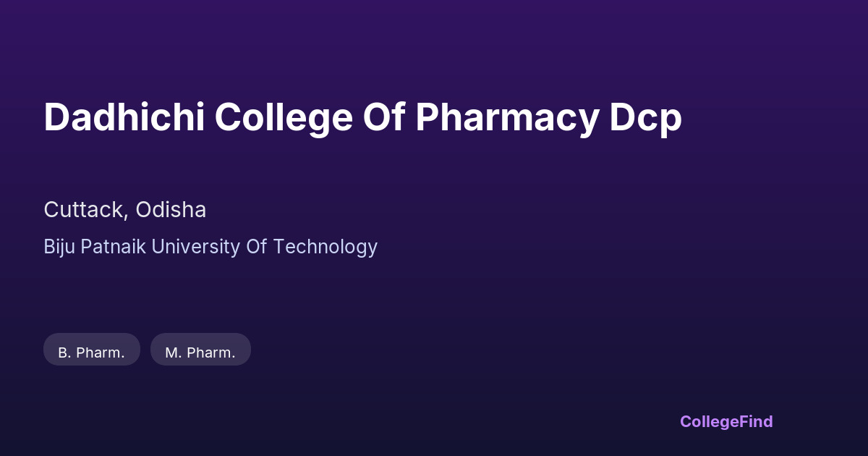This screenshot has height=456, width=868.
Task: Click the word "Technology" in the affiliation line
Action: [325, 247]
